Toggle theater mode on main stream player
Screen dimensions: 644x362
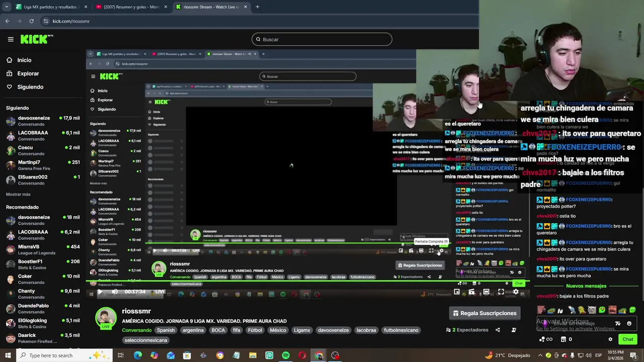coord(486,292)
